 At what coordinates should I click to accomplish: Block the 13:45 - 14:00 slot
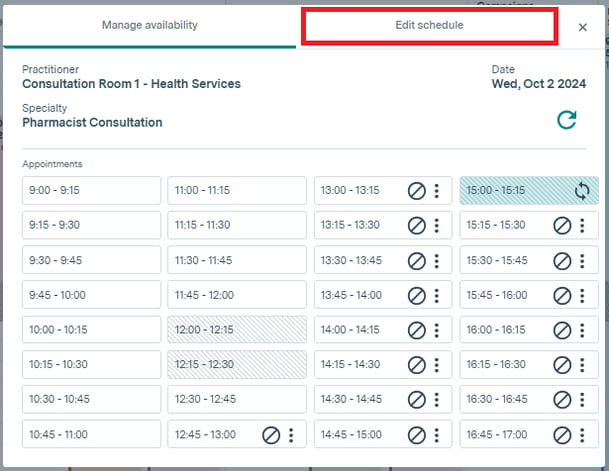416,295
